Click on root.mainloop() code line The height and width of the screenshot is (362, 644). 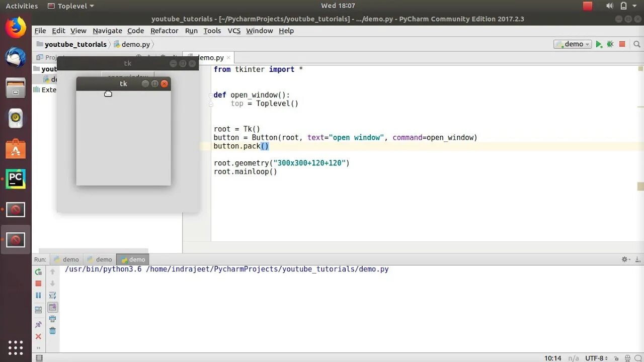click(245, 172)
